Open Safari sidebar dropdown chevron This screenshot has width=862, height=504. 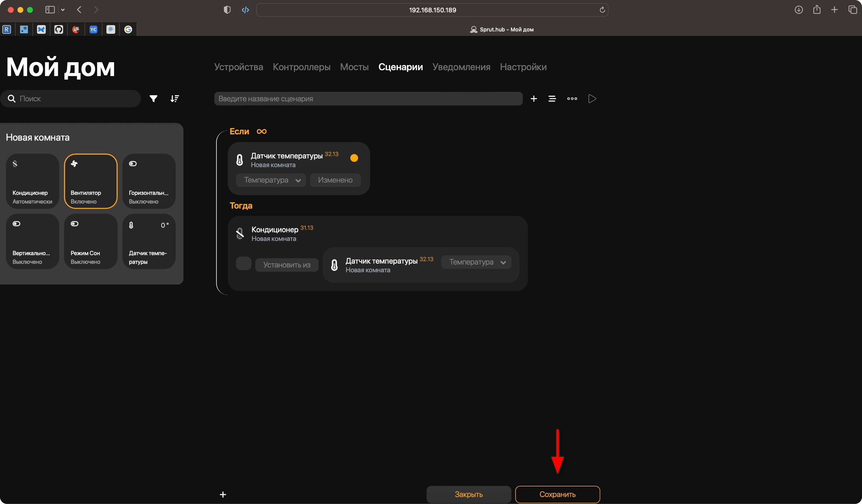(63, 10)
